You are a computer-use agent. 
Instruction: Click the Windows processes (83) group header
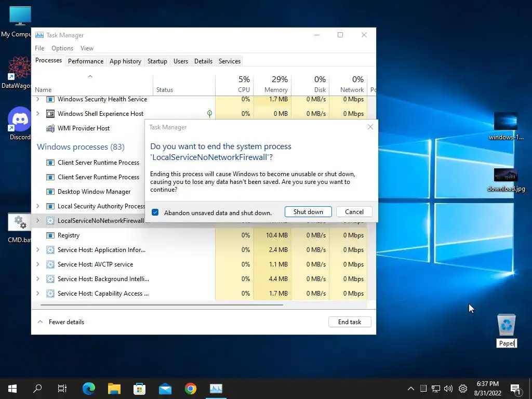pyautogui.click(x=81, y=147)
